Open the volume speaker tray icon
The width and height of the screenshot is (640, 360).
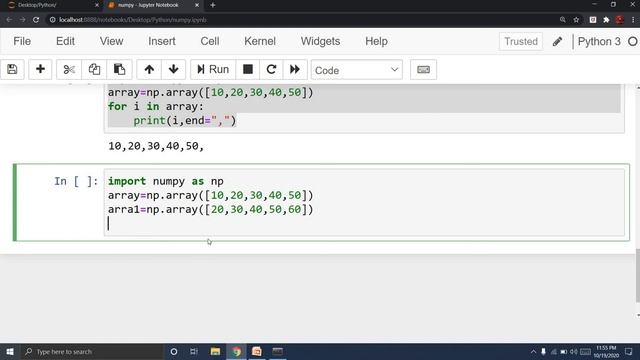(573, 352)
